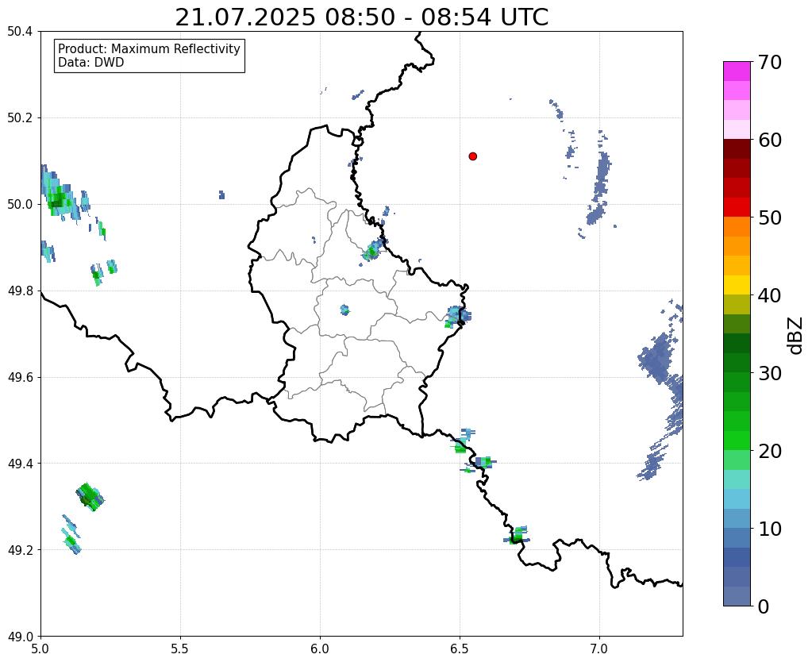
Task: Click the bright green colorbar segment near 20
Action: point(737,441)
